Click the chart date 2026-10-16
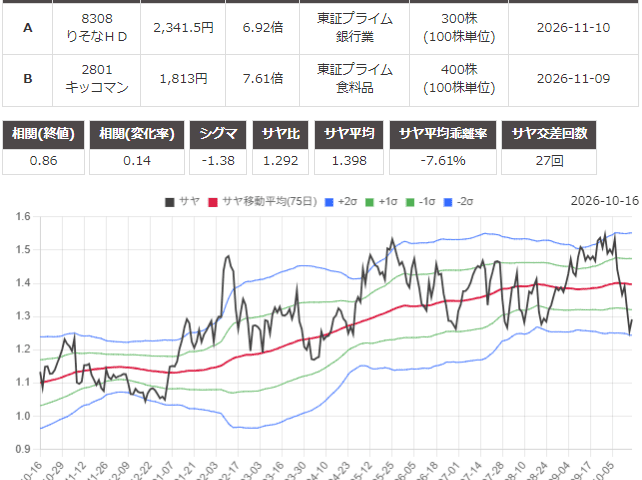642x480 pixels. tap(604, 201)
